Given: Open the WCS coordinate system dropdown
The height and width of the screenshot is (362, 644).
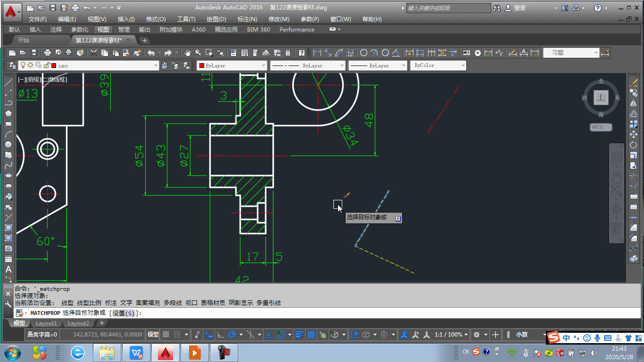Looking at the screenshot, I should click(x=601, y=127).
